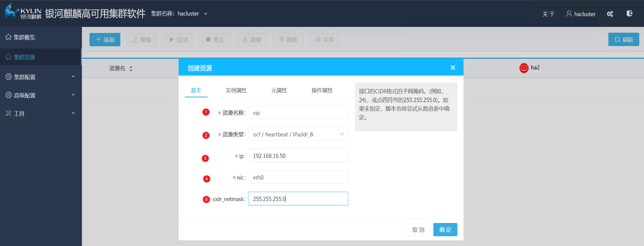Click 确定 to confirm resource creation

click(445, 230)
